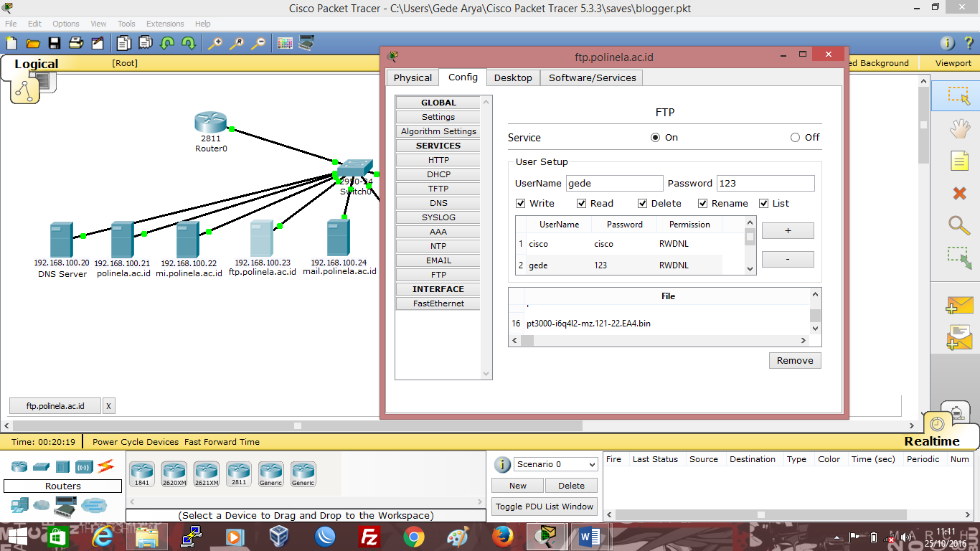
Task: Open the Extensions menu
Action: click(x=165, y=24)
